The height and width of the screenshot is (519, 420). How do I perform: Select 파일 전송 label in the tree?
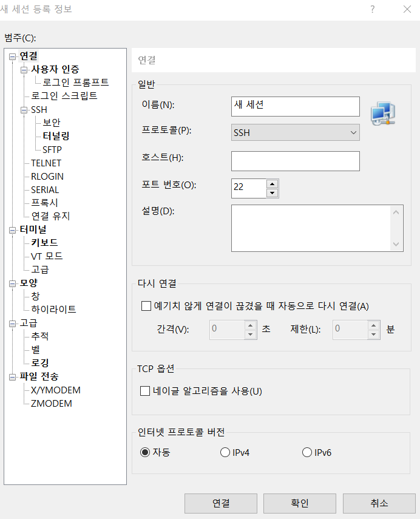coord(39,376)
